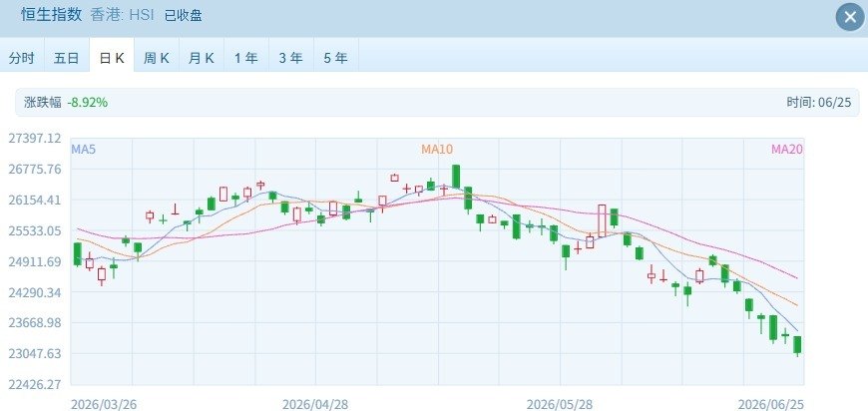Screen dimensions: 868x411
Task: Click the -8.92% change value
Action: (x=88, y=103)
